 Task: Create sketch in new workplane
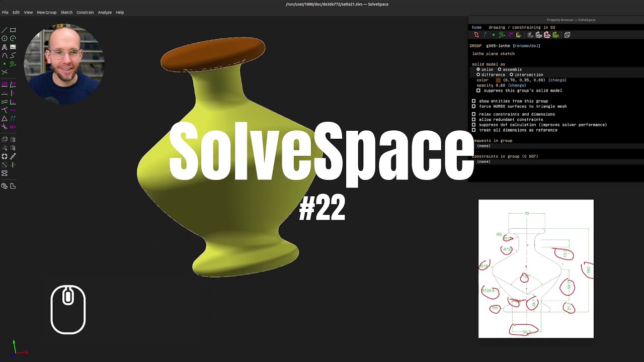pos(5,164)
